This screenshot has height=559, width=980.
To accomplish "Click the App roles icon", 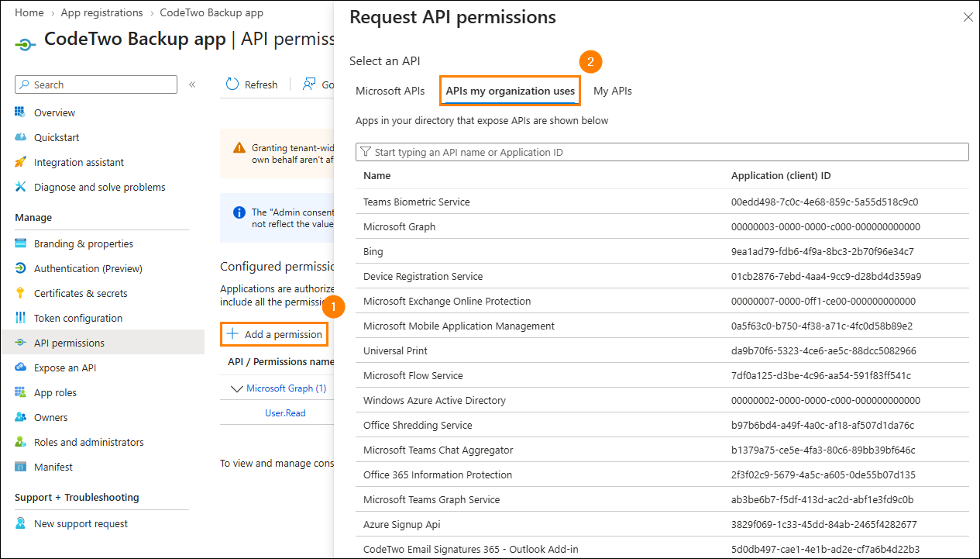I will (20, 392).
